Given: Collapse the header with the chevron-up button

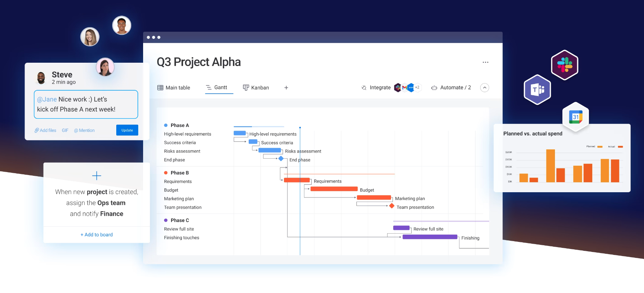Looking at the screenshot, I should 484,88.
